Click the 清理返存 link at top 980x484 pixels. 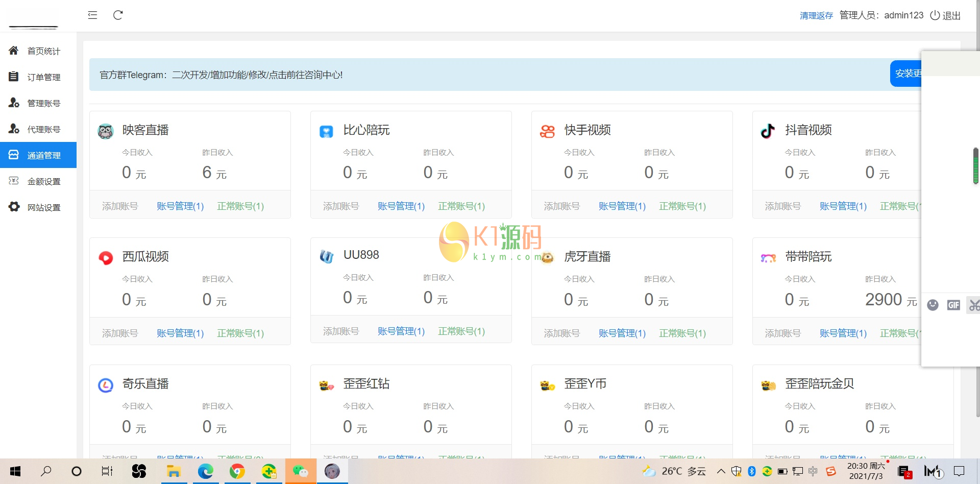click(x=816, y=15)
